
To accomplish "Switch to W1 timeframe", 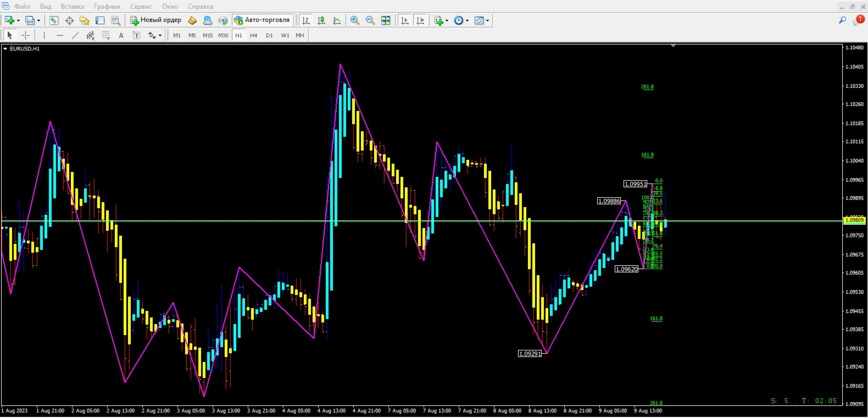I will click(285, 35).
